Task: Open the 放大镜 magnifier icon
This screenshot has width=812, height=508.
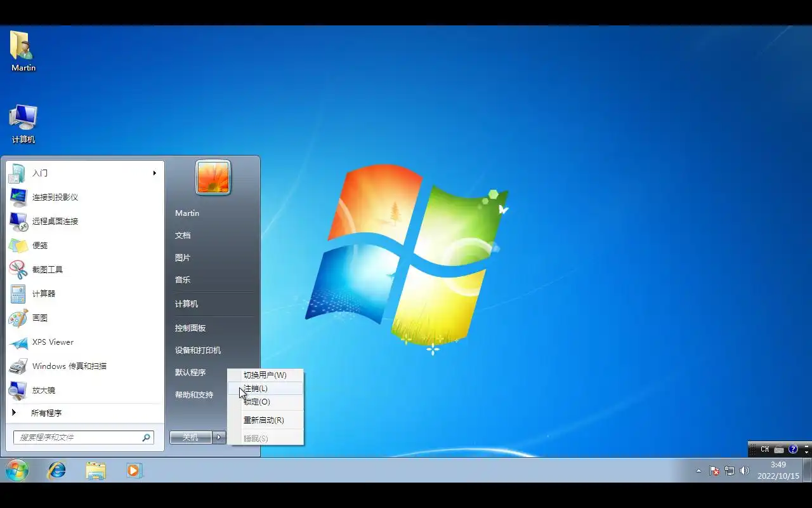Action: (x=18, y=390)
